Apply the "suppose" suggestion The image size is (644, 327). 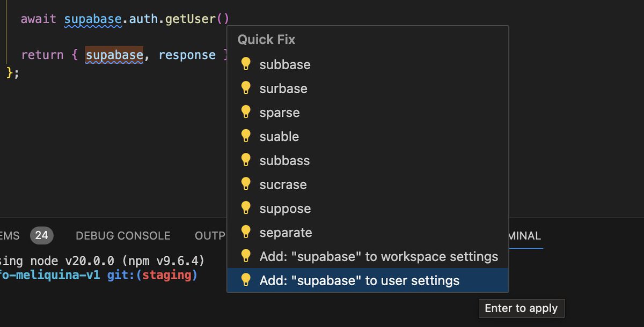click(x=368, y=209)
